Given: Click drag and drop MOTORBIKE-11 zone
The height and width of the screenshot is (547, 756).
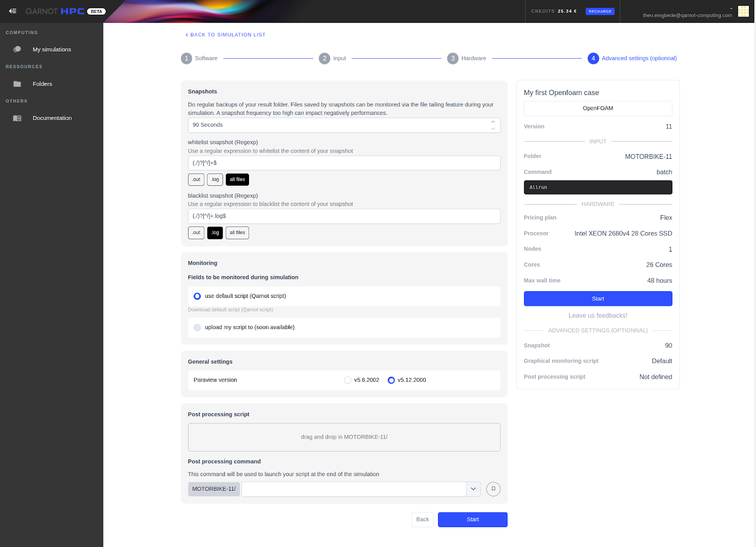Looking at the screenshot, I should point(344,437).
